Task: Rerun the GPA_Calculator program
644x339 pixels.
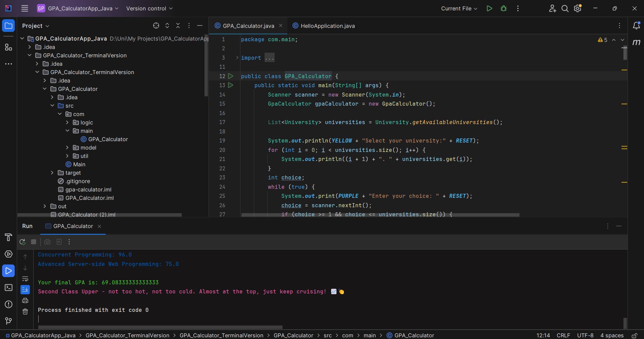Action: [22, 242]
